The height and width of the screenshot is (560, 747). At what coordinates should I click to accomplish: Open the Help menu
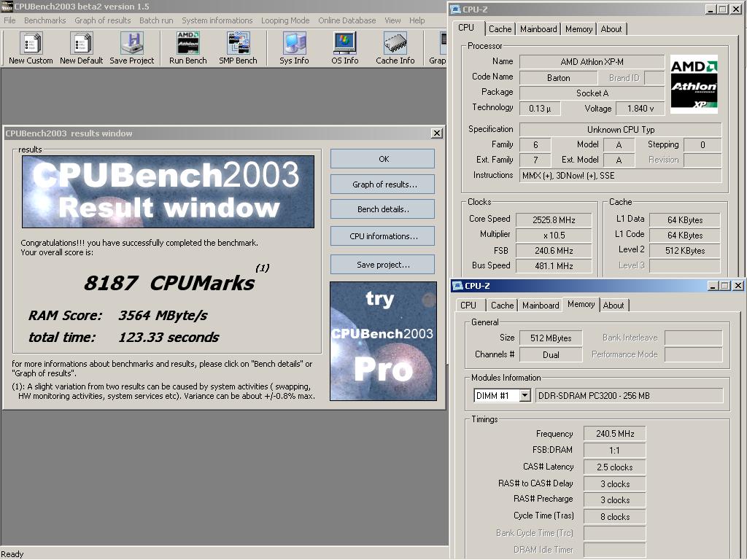(417, 20)
